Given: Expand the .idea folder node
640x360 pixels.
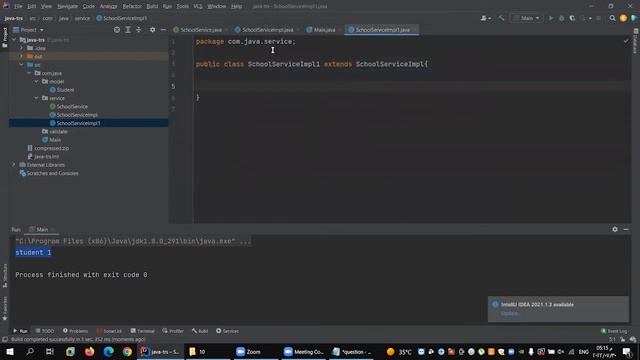Looking at the screenshot, I should click(22, 48).
